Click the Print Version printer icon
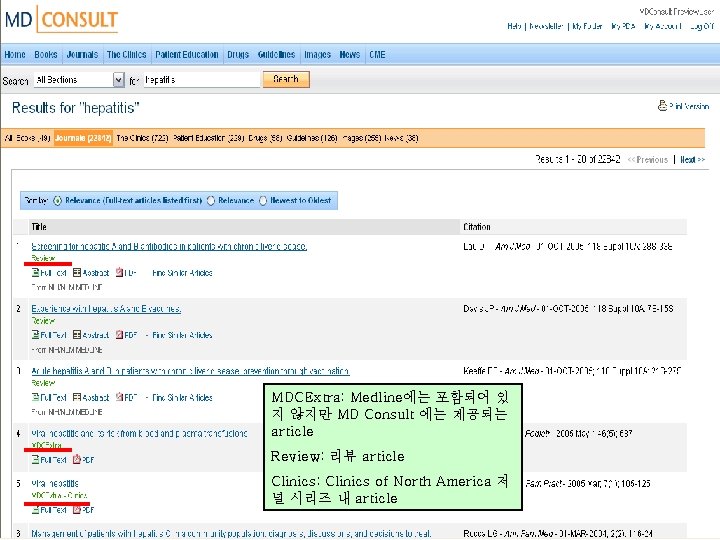This screenshot has height=540, width=720. [x=662, y=106]
